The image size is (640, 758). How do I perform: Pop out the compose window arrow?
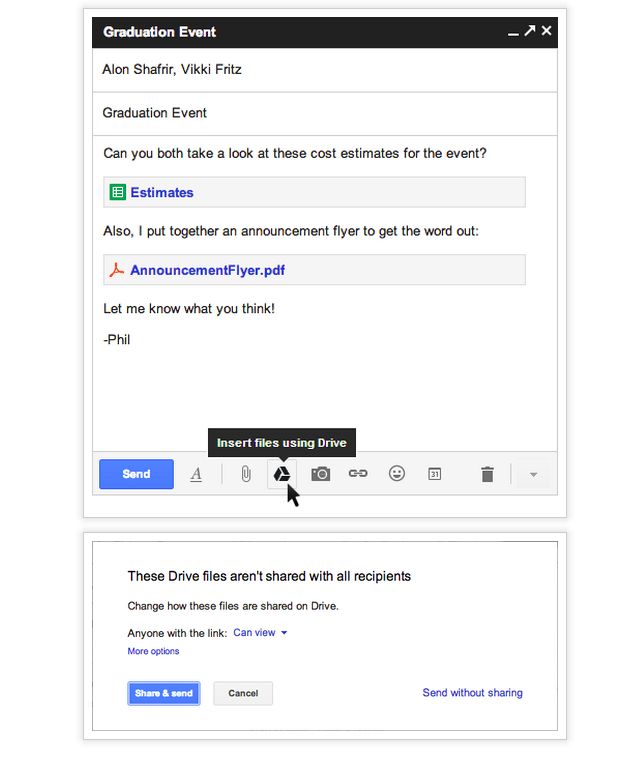(530, 32)
